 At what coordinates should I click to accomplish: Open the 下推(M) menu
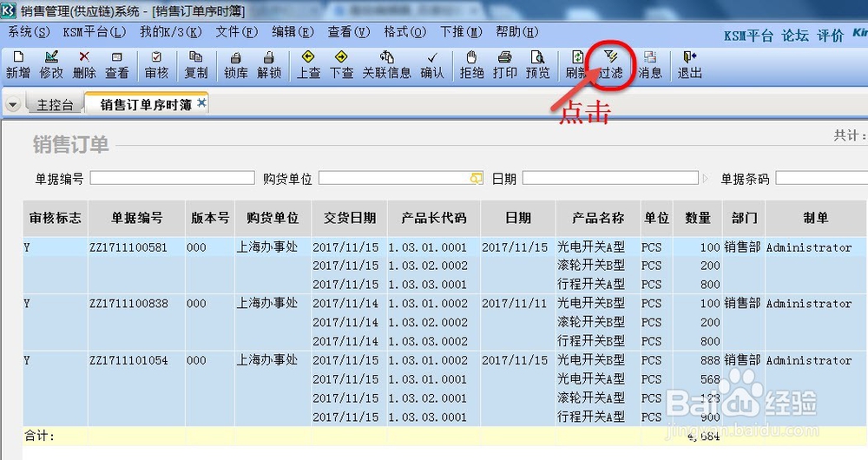click(x=461, y=32)
